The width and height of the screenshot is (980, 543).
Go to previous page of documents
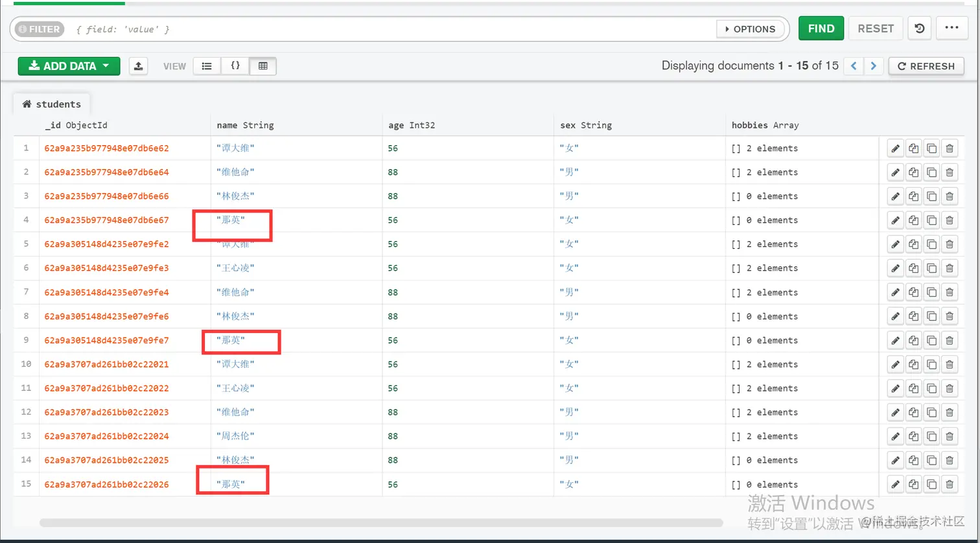click(x=854, y=65)
